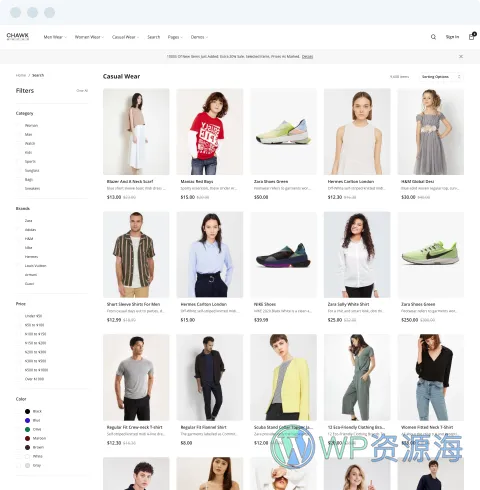Screen dimensions: 480x490
Task: Click the CHAWK logo
Action: click(x=18, y=36)
